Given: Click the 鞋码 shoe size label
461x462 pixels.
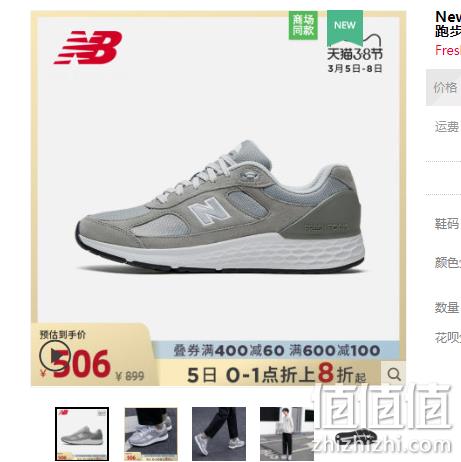Looking at the screenshot, I should 447,223.
